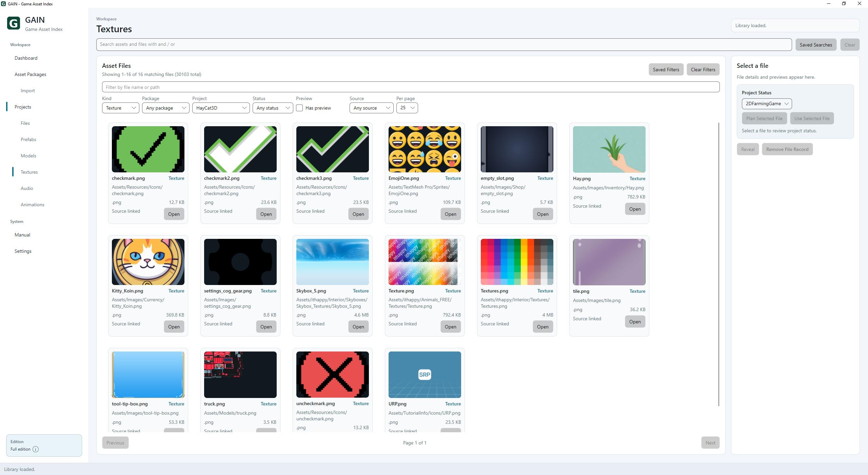The width and height of the screenshot is (868, 475).
Task: Select the URP.png thumbnail
Action: (x=425, y=375)
